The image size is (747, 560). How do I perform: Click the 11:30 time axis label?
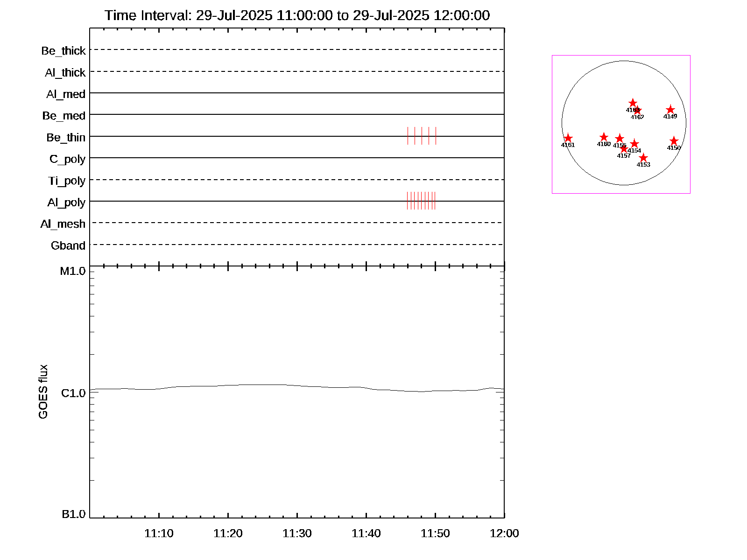click(297, 533)
